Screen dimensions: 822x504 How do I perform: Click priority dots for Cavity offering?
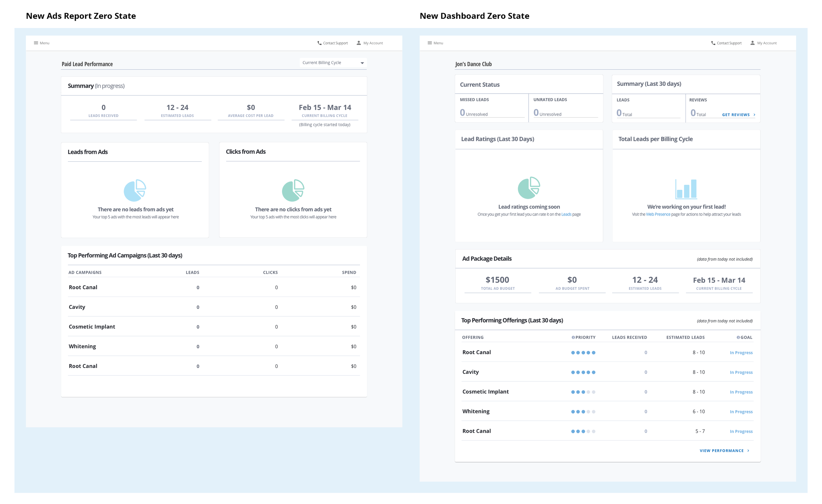583,372
